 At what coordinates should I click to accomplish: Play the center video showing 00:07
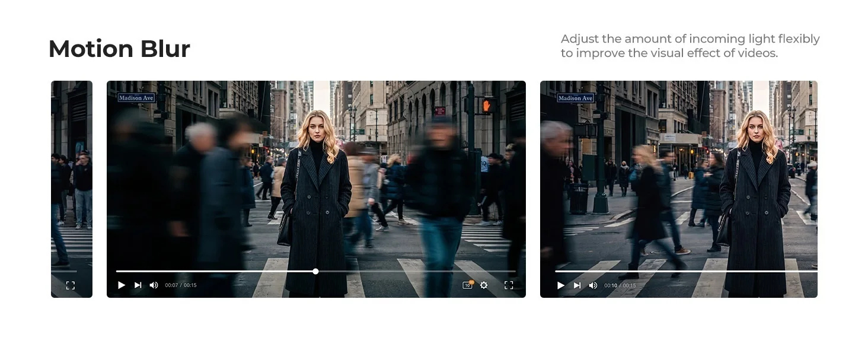point(122,285)
